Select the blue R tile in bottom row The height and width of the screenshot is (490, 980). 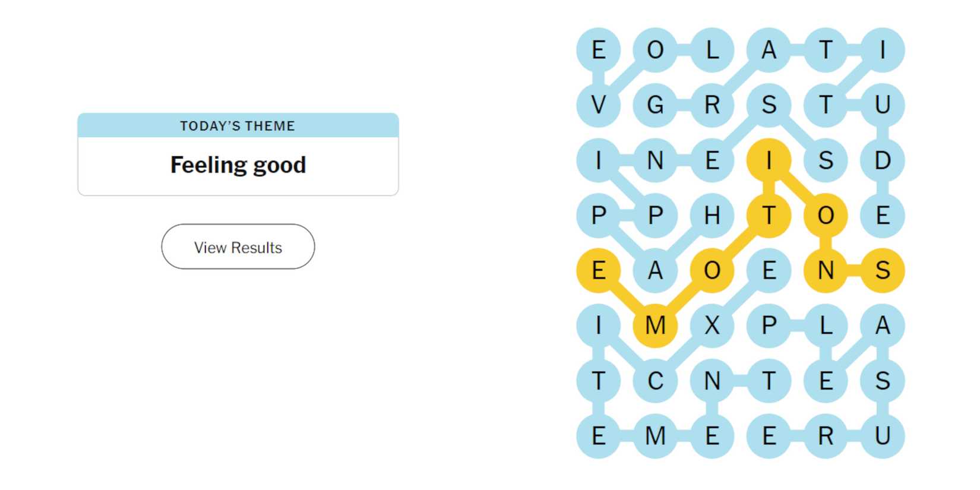point(825,435)
